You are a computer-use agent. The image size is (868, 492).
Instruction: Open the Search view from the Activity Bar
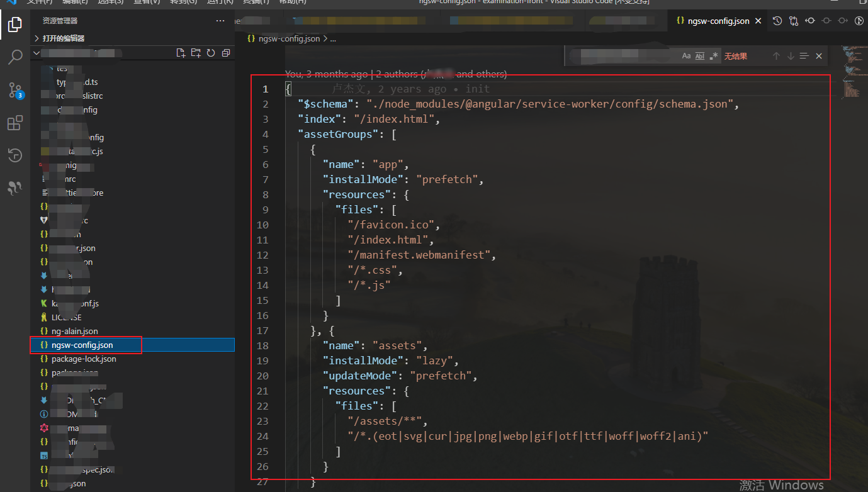pos(15,57)
